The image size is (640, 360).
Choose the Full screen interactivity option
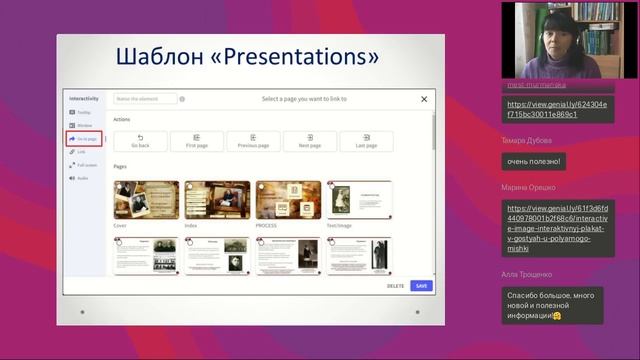(x=83, y=165)
